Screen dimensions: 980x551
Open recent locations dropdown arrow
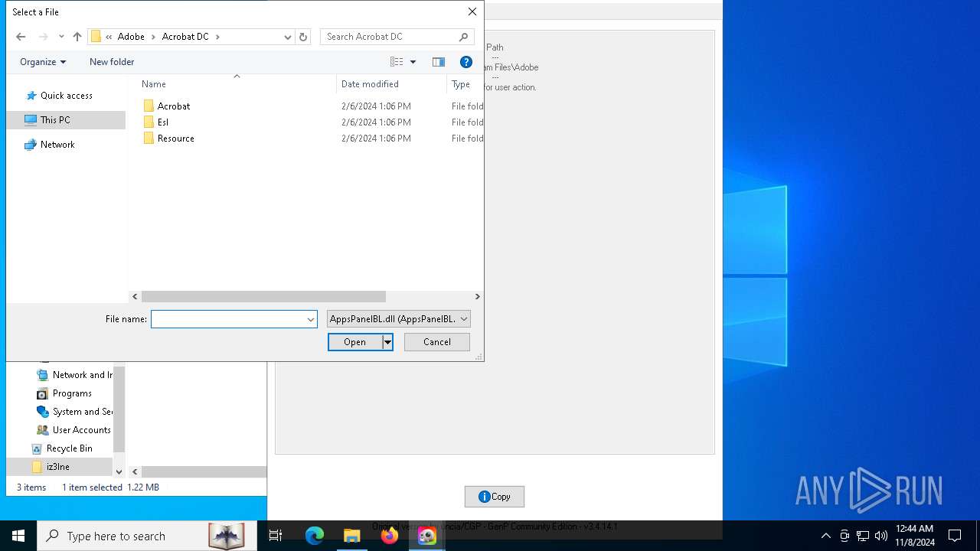pyautogui.click(x=61, y=37)
